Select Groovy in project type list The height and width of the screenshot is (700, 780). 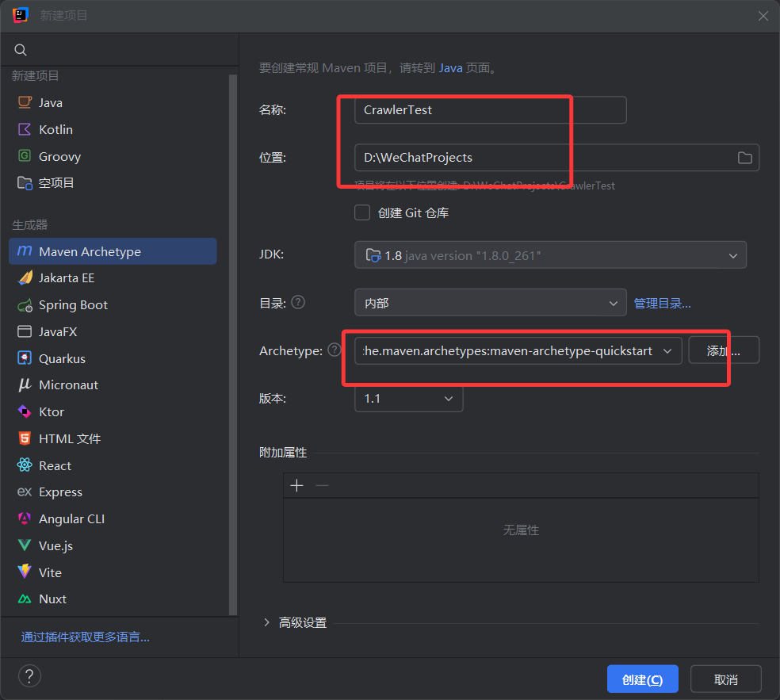pyautogui.click(x=113, y=156)
